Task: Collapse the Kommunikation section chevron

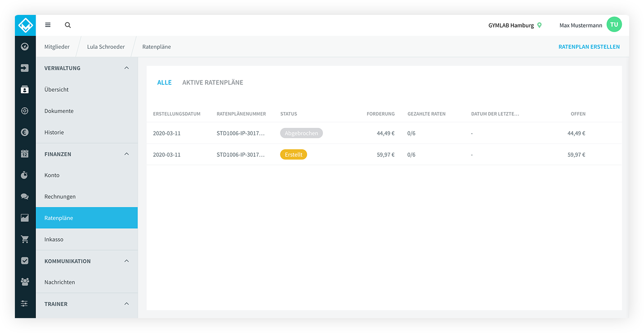Action: (x=126, y=261)
